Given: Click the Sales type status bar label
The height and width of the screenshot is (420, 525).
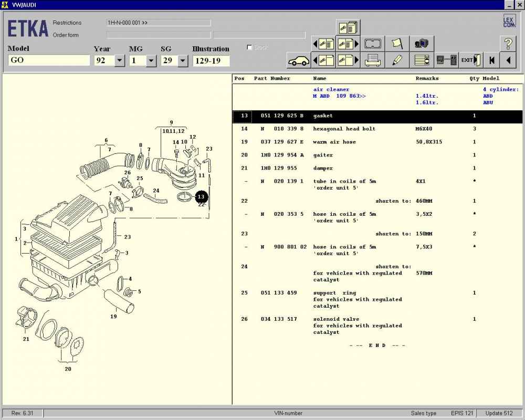Looking at the screenshot, I should (424, 413).
